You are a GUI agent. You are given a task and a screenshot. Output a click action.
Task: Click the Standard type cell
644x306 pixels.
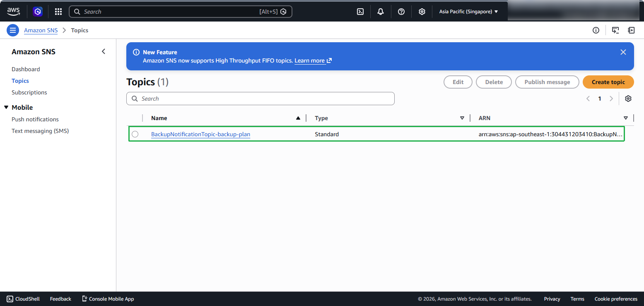[x=327, y=134]
